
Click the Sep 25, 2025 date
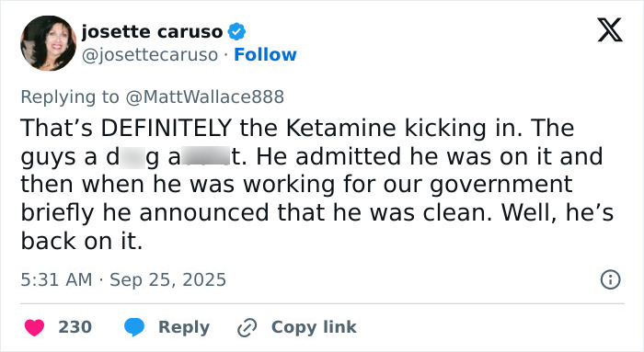tap(168, 279)
